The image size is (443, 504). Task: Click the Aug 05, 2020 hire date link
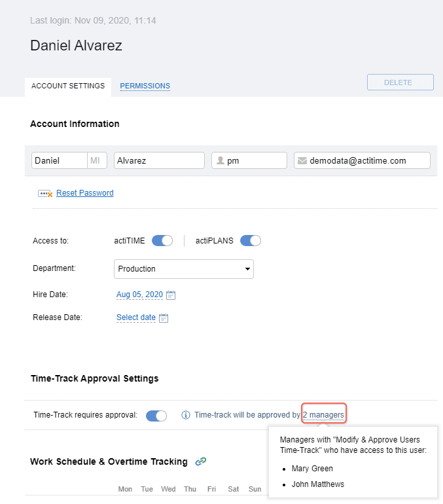(x=139, y=295)
